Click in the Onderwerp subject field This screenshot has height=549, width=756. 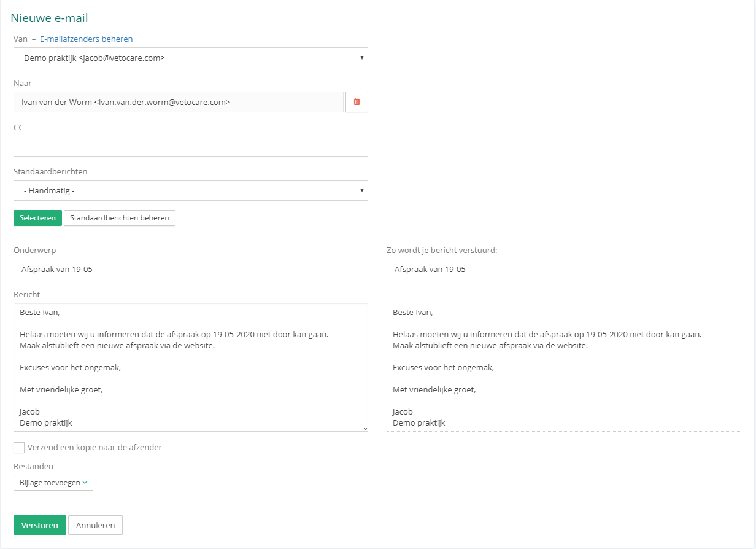pyautogui.click(x=191, y=269)
